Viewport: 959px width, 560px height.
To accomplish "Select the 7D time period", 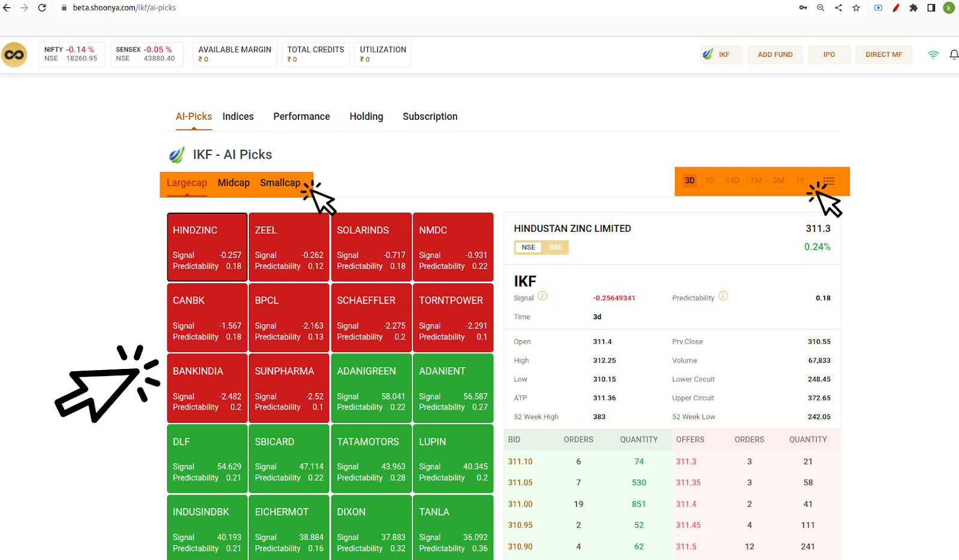I will click(x=710, y=180).
